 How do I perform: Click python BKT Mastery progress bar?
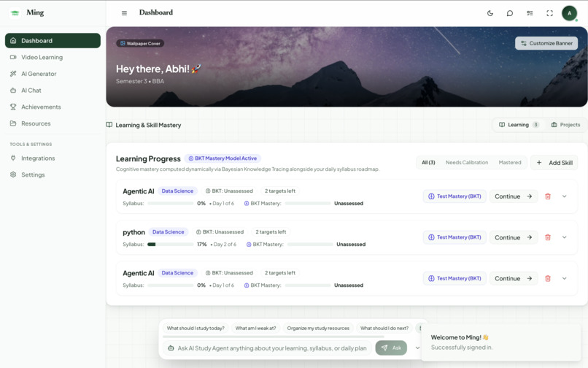[310, 244]
